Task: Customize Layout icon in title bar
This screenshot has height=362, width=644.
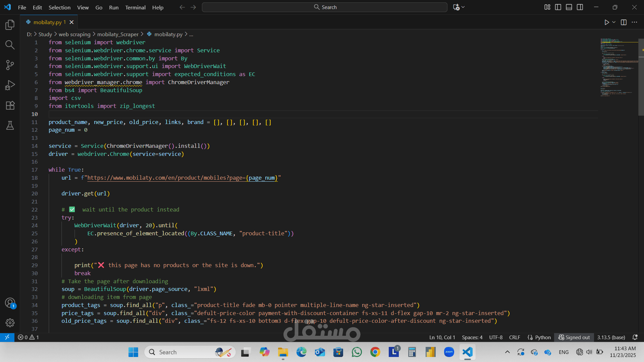Action: [547, 7]
